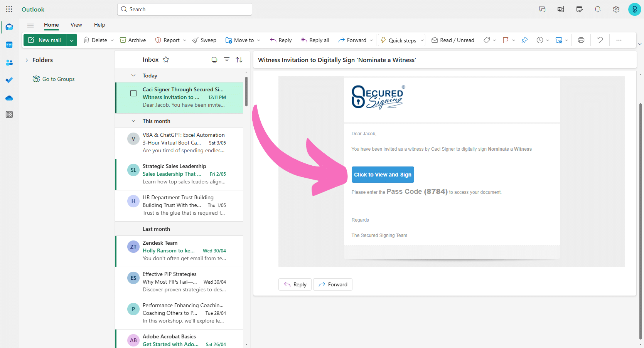Open the OneDrive cloud icon
Viewport: 644px width, 348px height.
pos(9,98)
